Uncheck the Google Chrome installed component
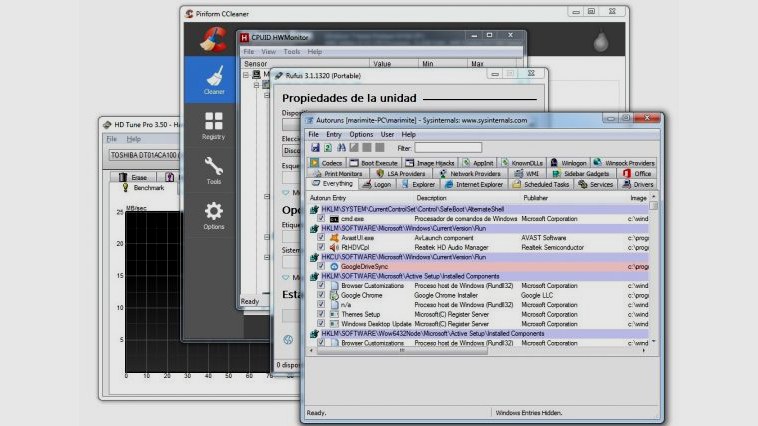The image size is (758, 426). click(321, 295)
